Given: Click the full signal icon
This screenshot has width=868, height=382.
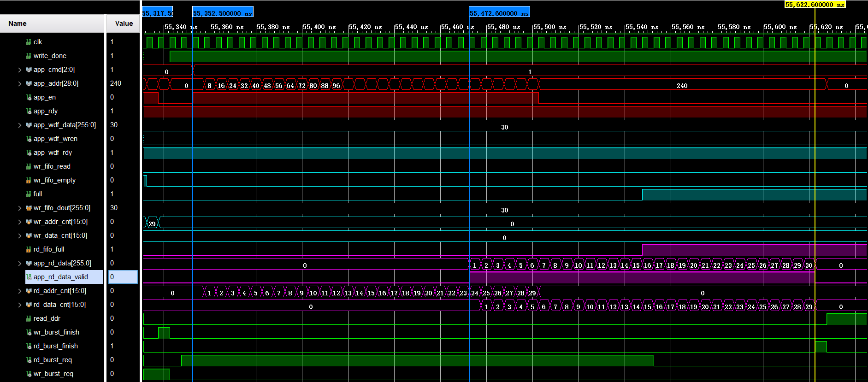Looking at the screenshot, I should pos(29,194).
